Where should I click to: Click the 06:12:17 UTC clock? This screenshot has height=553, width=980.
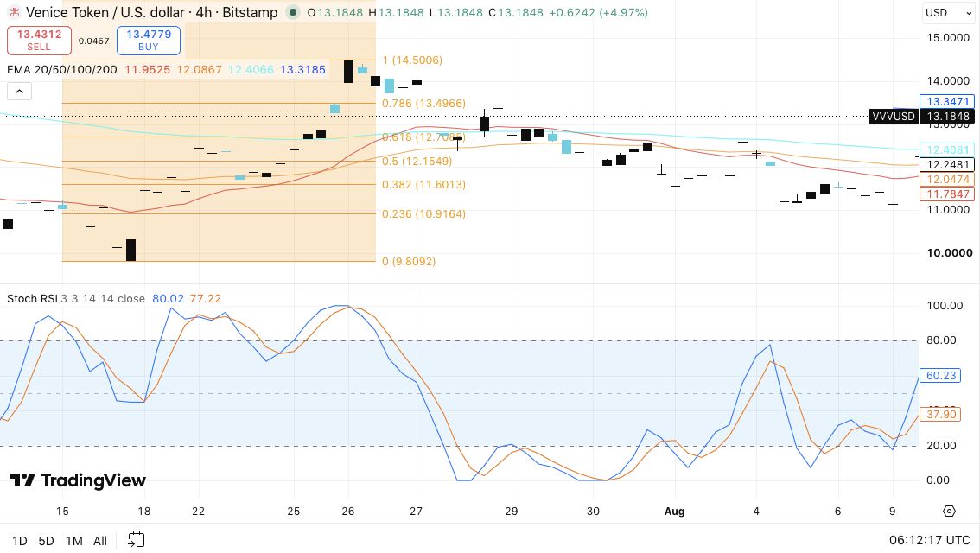pyautogui.click(x=929, y=541)
